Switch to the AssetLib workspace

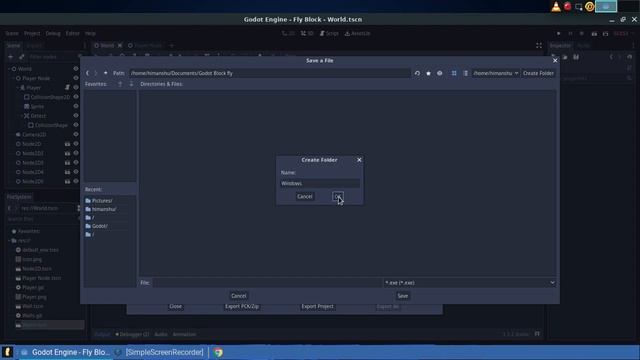pos(358,33)
